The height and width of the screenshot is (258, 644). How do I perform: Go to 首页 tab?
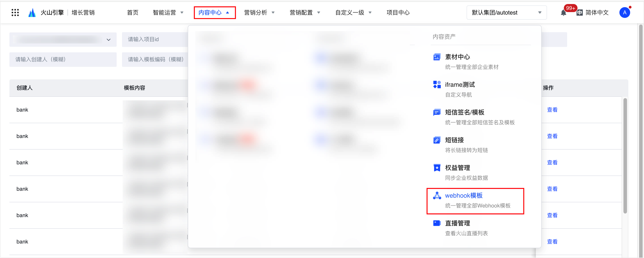[x=133, y=13]
